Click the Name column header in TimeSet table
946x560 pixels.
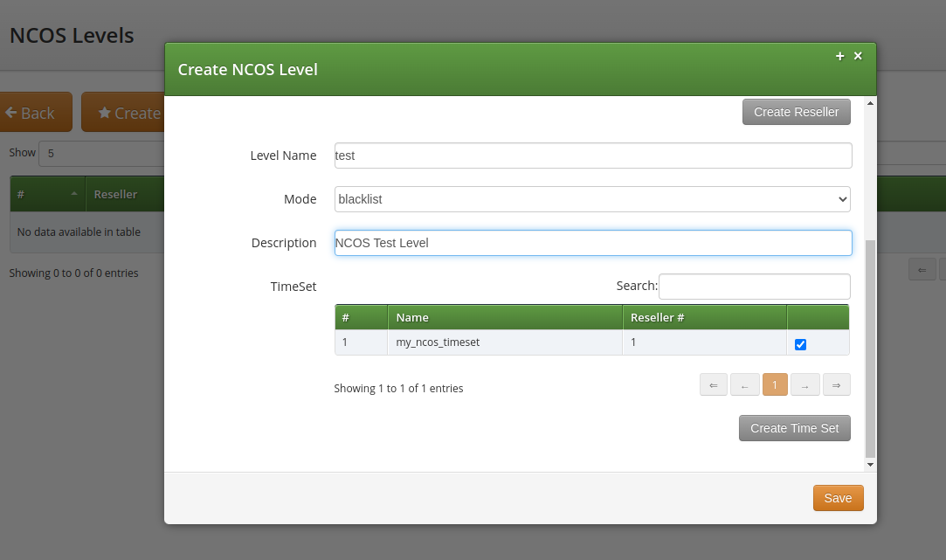[412, 317]
